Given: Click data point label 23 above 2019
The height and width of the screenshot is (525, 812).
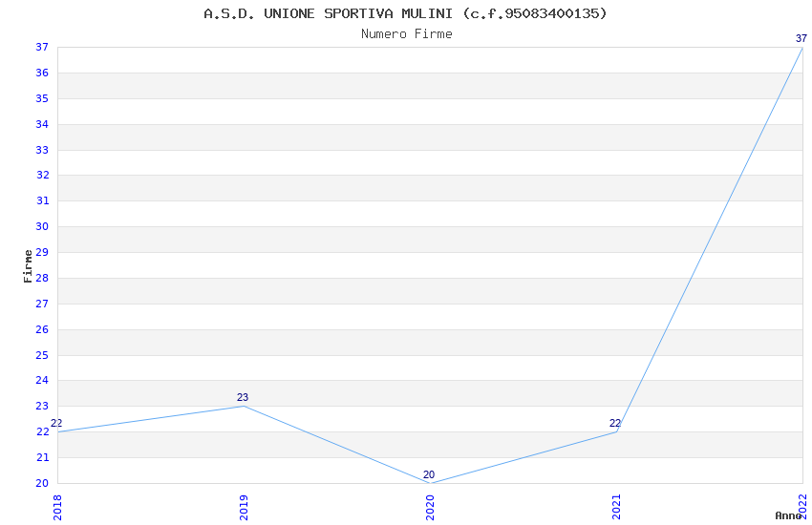Looking at the screenshot, I should (243, 397).
